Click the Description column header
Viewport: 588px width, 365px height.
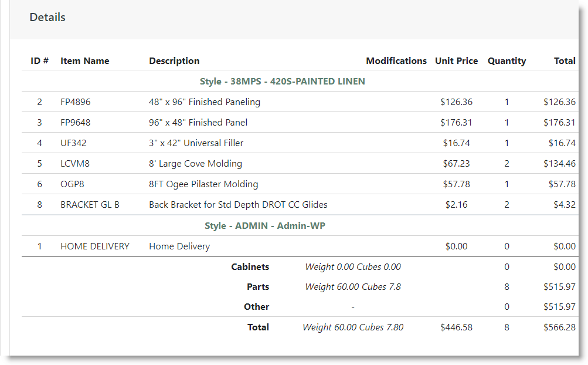coord(174,61)
